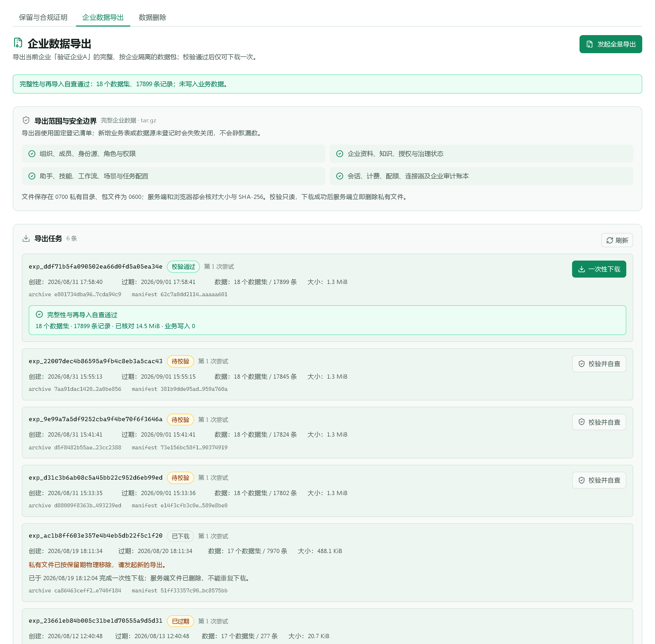Viewport: 655px width, 644px height.
Task: Click manifest hash 381b9dde95ad…959a760a
Action: [x=194, y=389]
